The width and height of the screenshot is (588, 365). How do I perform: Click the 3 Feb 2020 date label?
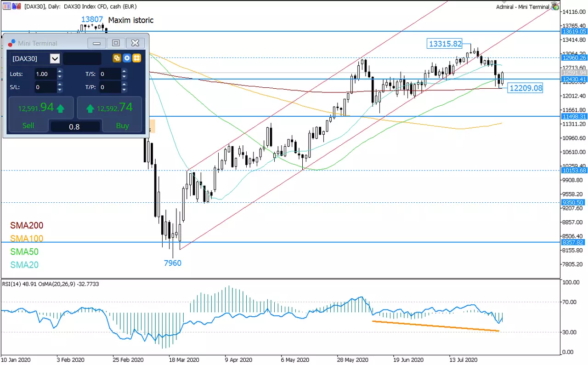click(x=70, y=359)
